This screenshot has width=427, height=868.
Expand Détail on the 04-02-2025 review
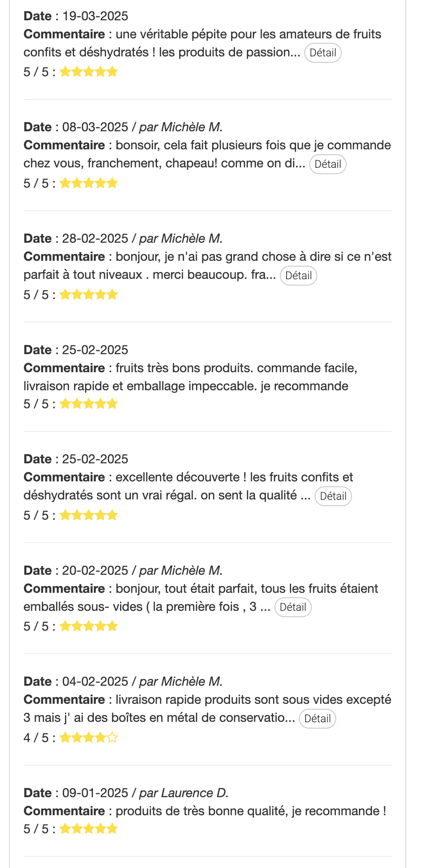coord(318,719)
